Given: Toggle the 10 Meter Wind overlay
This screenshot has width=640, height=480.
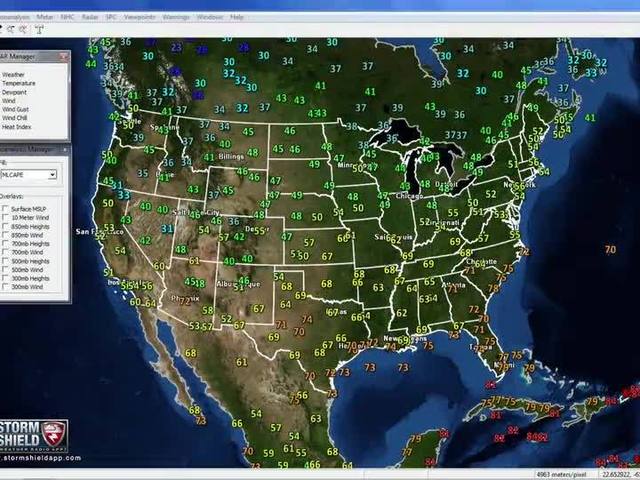Looking at the screenshot, I should coord(6,218).
